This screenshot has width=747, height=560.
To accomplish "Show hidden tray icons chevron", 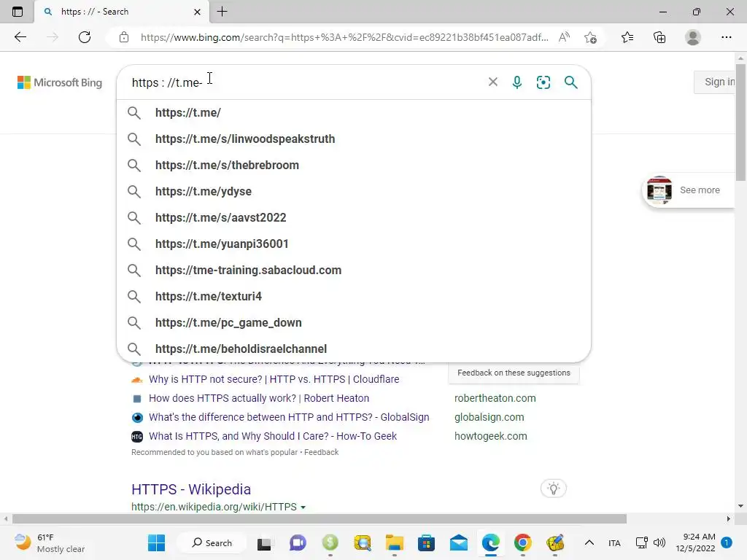I will (x=589, y=542).
